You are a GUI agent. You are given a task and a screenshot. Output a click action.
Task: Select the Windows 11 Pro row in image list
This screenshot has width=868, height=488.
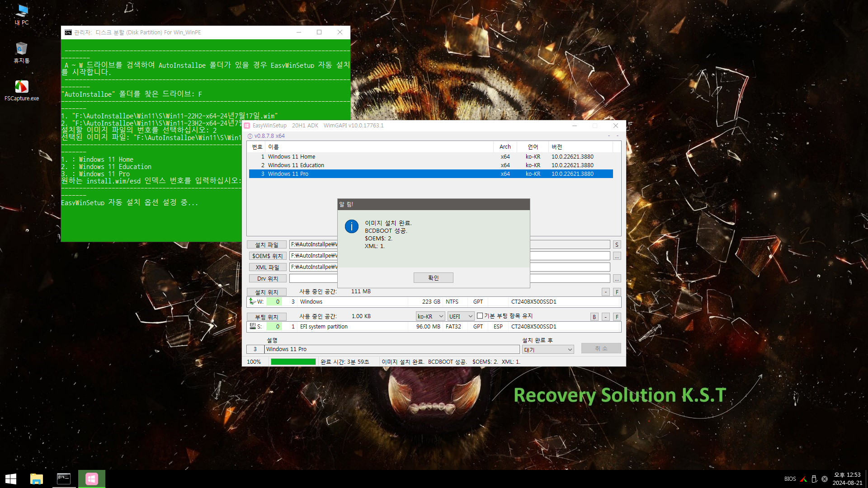431,174
